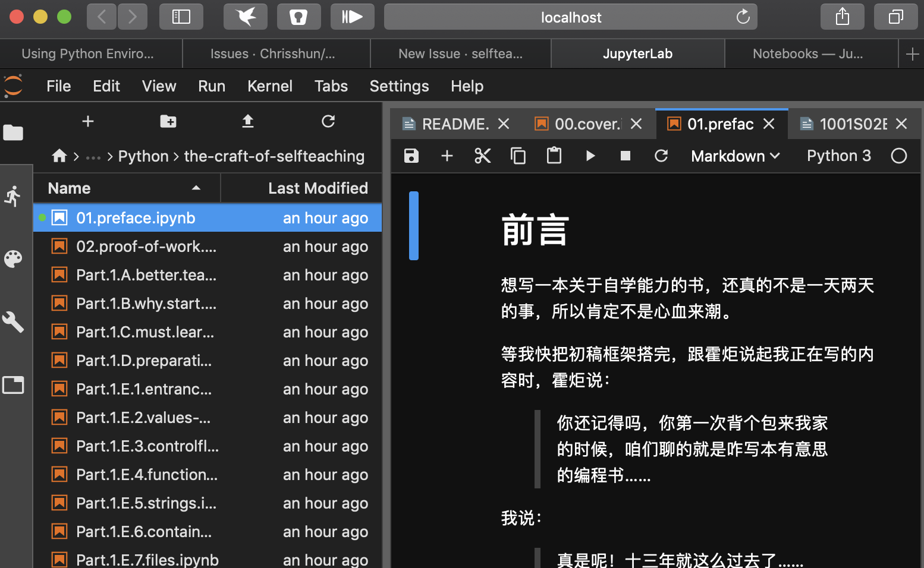Screen dimensions: 924x568
Task: Save the 01.preface notebook
Action: [411, 156]
